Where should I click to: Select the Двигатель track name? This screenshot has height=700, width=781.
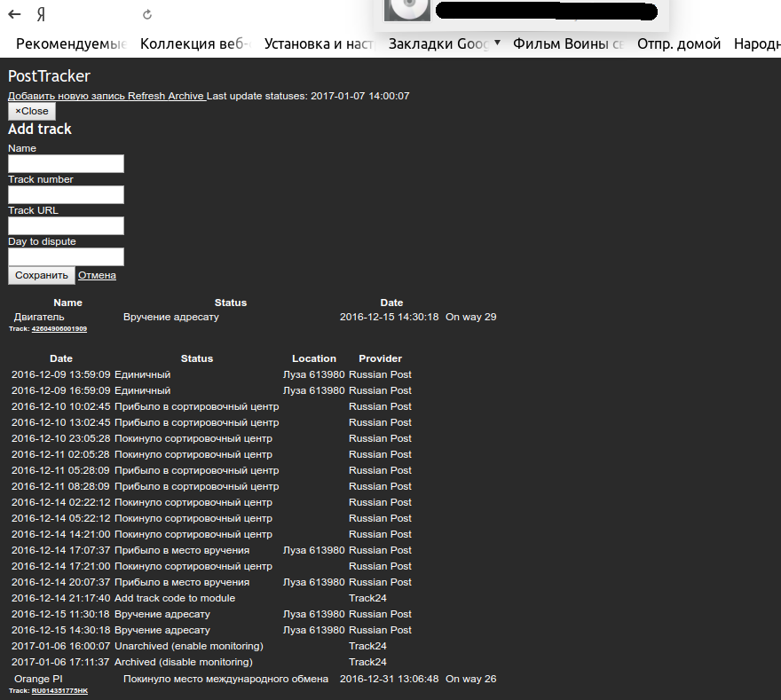coord(39,317)
